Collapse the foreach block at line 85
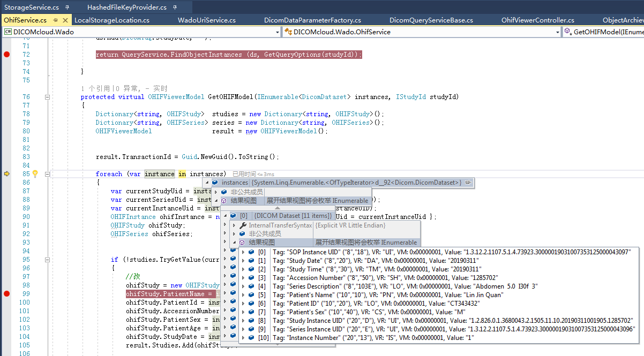The image size is (644, 356). pyautogui.click(x=47, y=174)
